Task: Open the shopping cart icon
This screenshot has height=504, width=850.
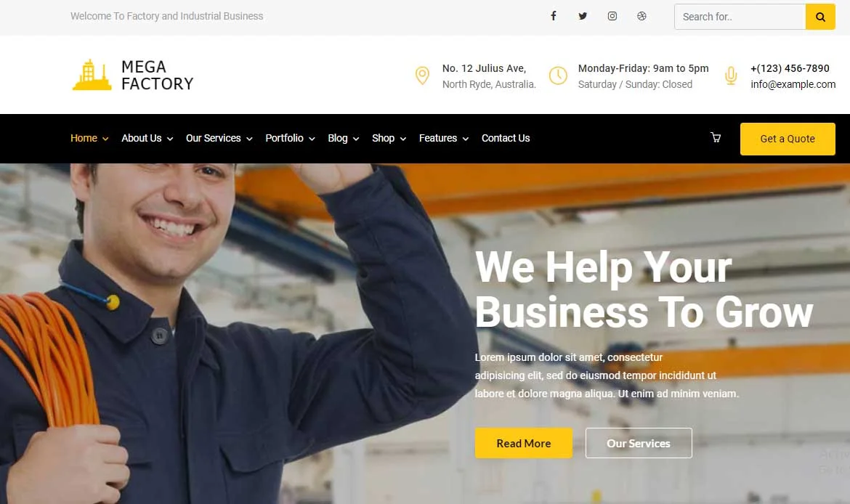Action: pos(716,138)
